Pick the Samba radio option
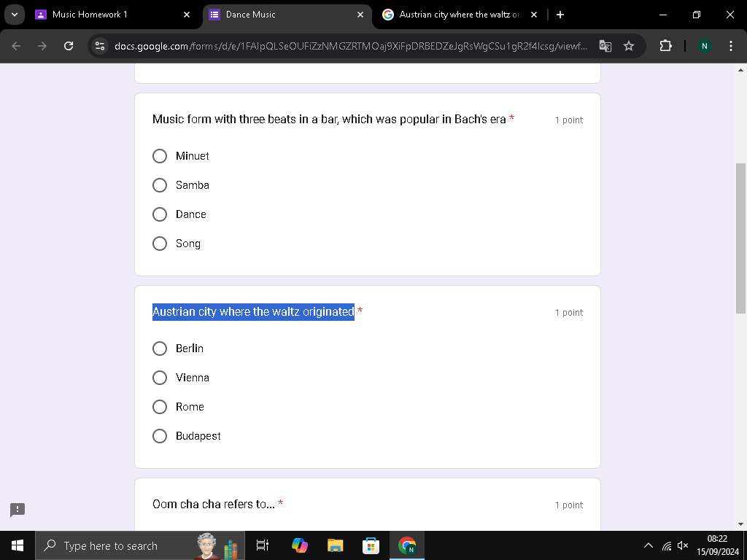 pos(160,184)
